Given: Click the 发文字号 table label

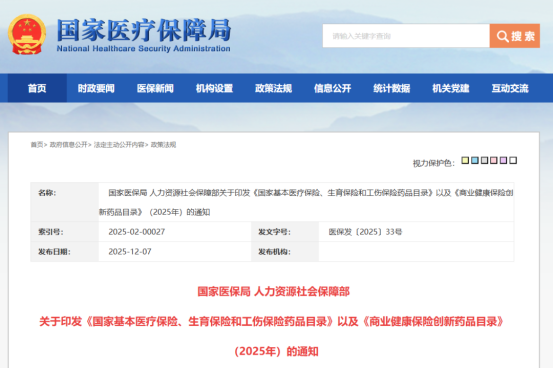Looking at the screenshot, I should [274, 232].
